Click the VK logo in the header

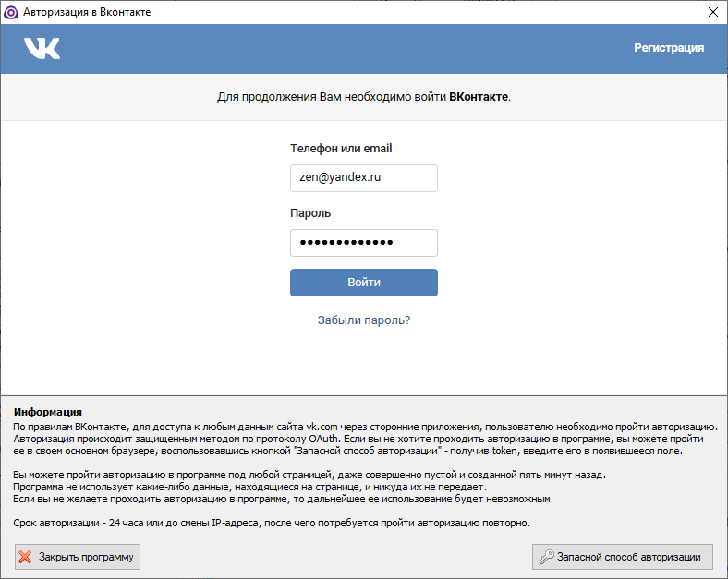[42, 48]
